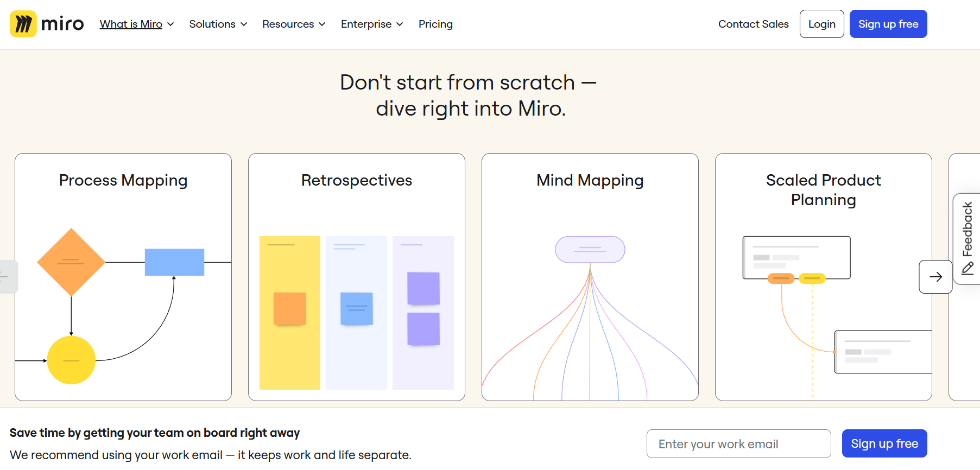Image resolution: width=980 pixels, height=470 pixels.
Task: Open the Retrospectives card title
Action: click(357, 180)
